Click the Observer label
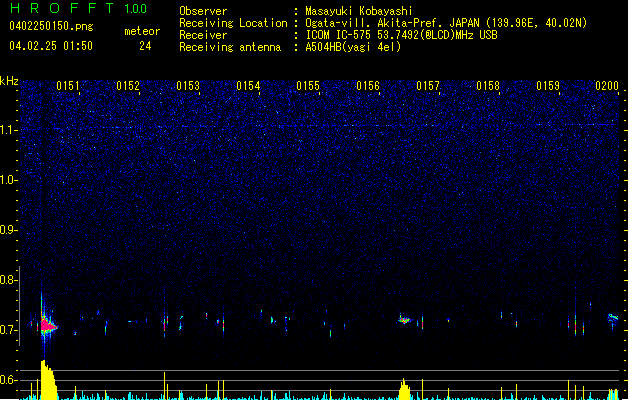629x400 pixels. (x=203, y=11)
